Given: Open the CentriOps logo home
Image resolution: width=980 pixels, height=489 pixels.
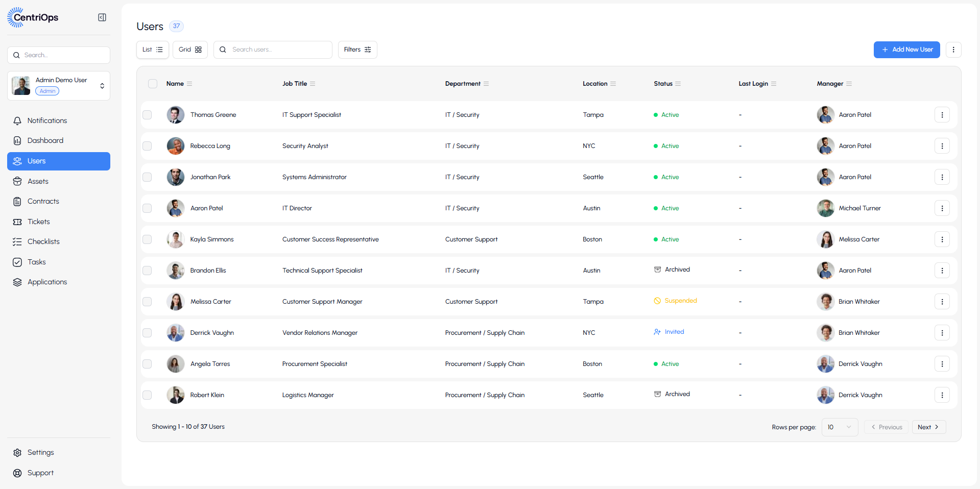Looking at the screenshot, I should (x=33, y=17).
